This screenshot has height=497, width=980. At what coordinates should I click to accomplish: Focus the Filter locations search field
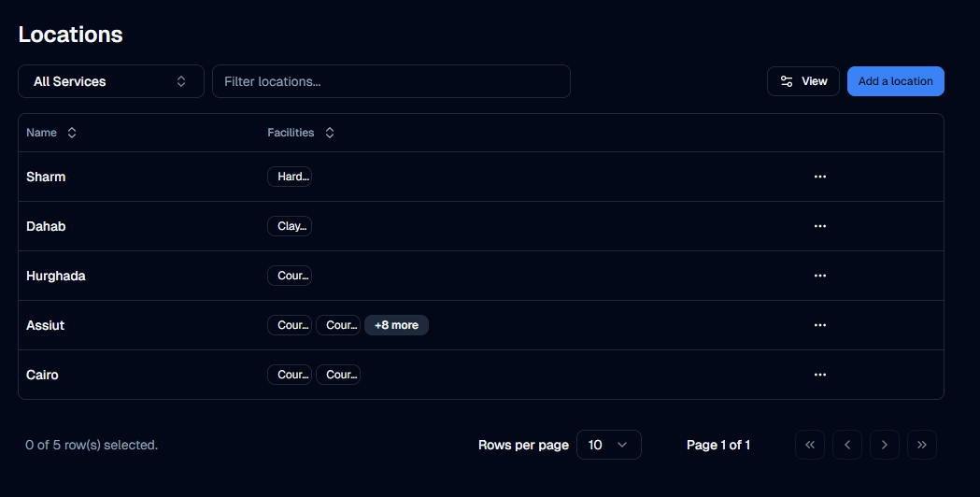[x=391, y=81]
